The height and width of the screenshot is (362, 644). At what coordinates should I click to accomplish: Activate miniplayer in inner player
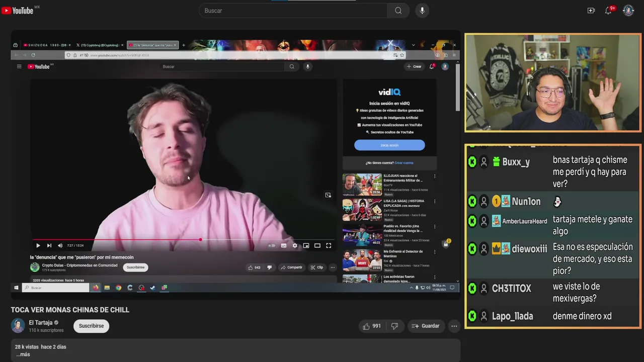pyautogui.click(x=306, y=245)
